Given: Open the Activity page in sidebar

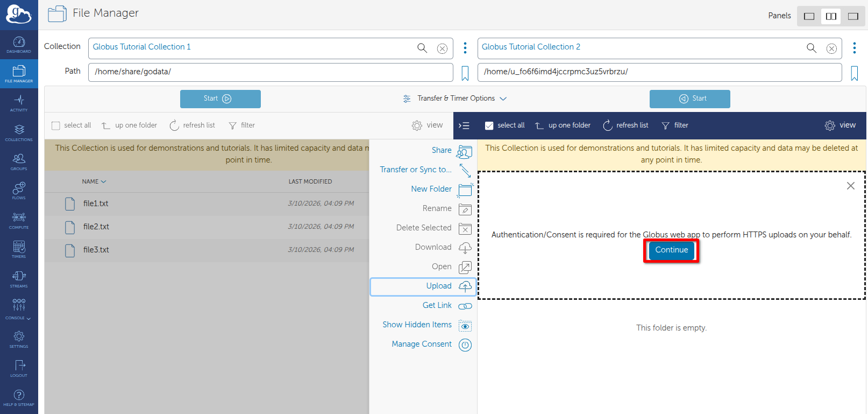Looking at the screenshot, I should [x=19, y=103].
